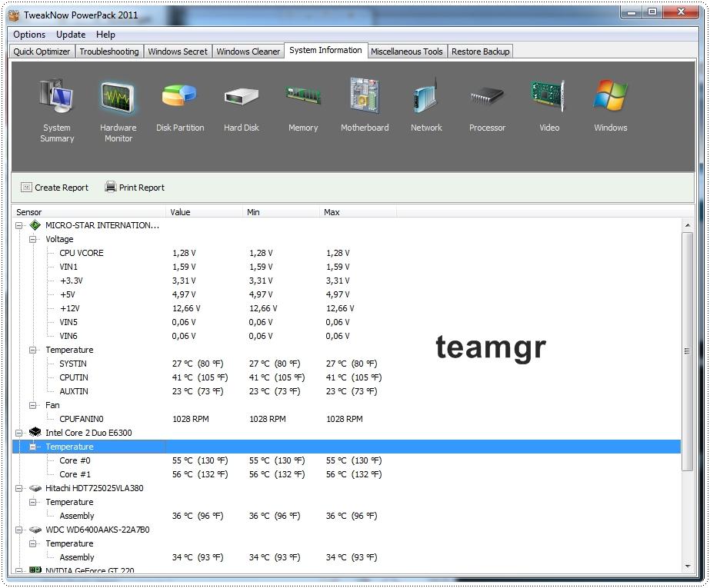Switch to the Troubleshooting tab
This screenshot has height=588, width=710.
(x=109, y=51)
